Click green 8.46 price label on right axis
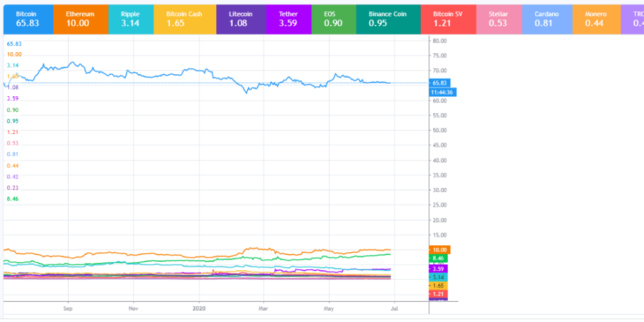This screenshot has height=322, width=644. pos(438,258)
